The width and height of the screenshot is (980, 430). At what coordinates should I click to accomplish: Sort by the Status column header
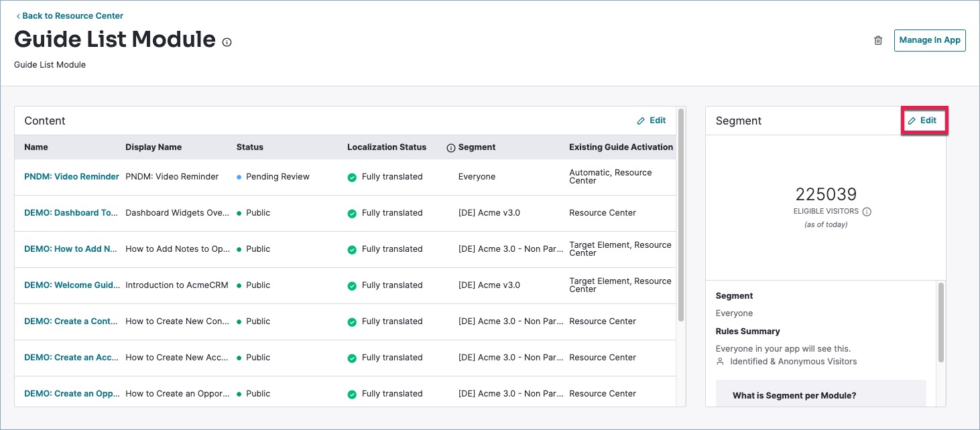(249, 147)
